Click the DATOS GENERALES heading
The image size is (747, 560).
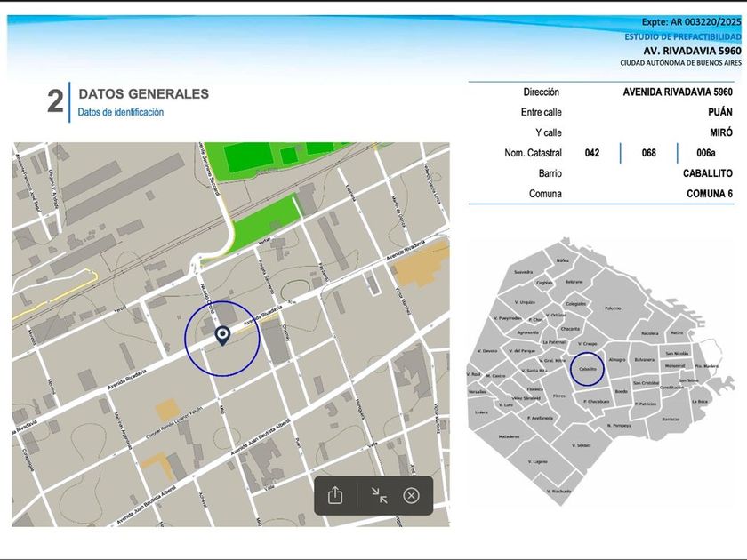[x=143, y=93]
